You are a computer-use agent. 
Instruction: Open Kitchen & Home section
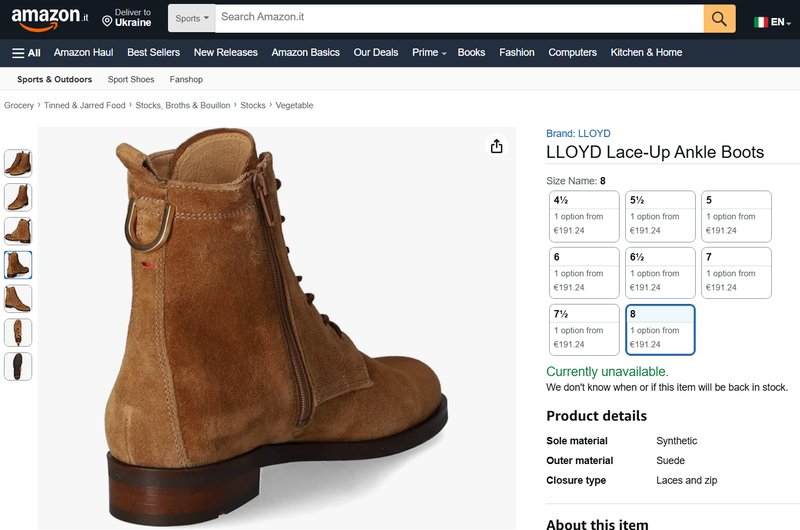pyautogui.click(x=646, y=53)
